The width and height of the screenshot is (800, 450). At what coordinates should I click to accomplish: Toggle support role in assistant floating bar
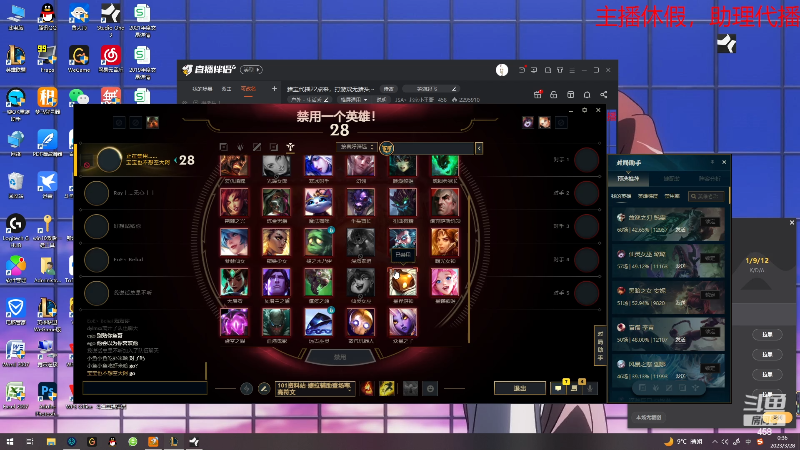pyautogui.click(x=695, y=388)
